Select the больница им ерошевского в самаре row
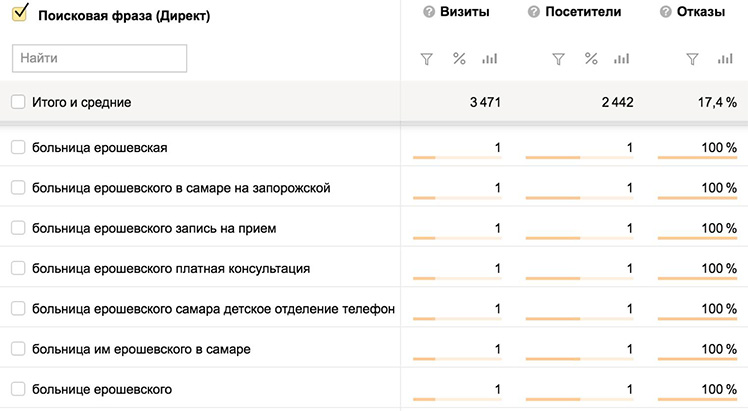 coord(374,349)
